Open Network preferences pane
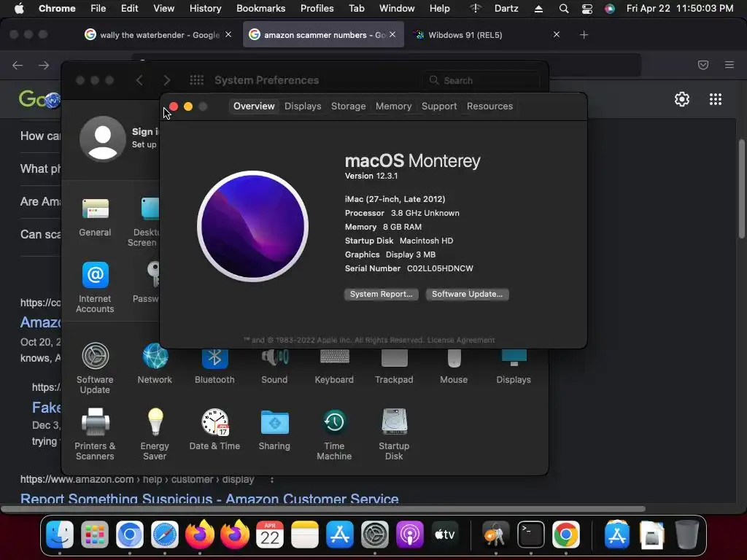The width and height of the screenshot is (747, 560). pos(155,363)
